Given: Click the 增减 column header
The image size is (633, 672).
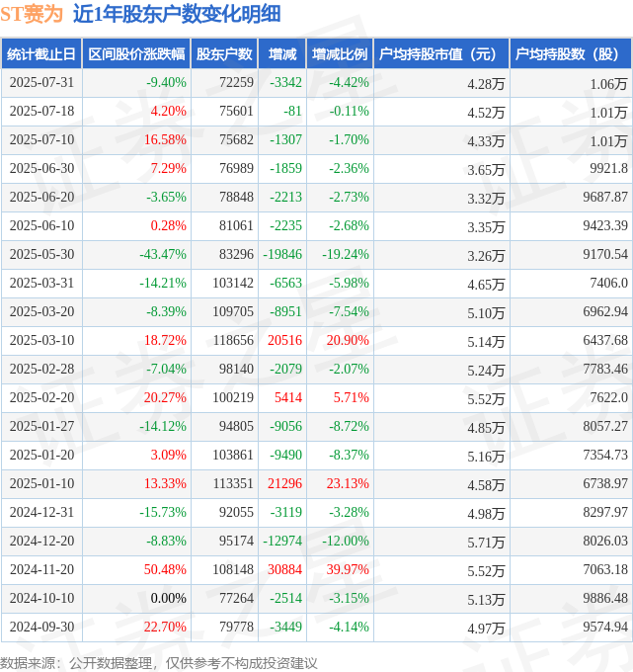Looking at the screenshot, I should 282,54.
